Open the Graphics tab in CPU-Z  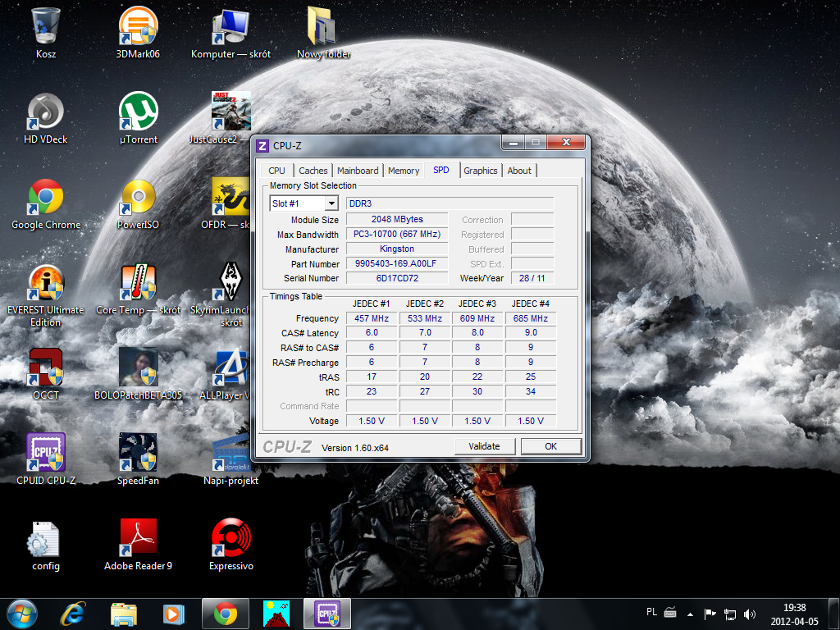[480, 171]
